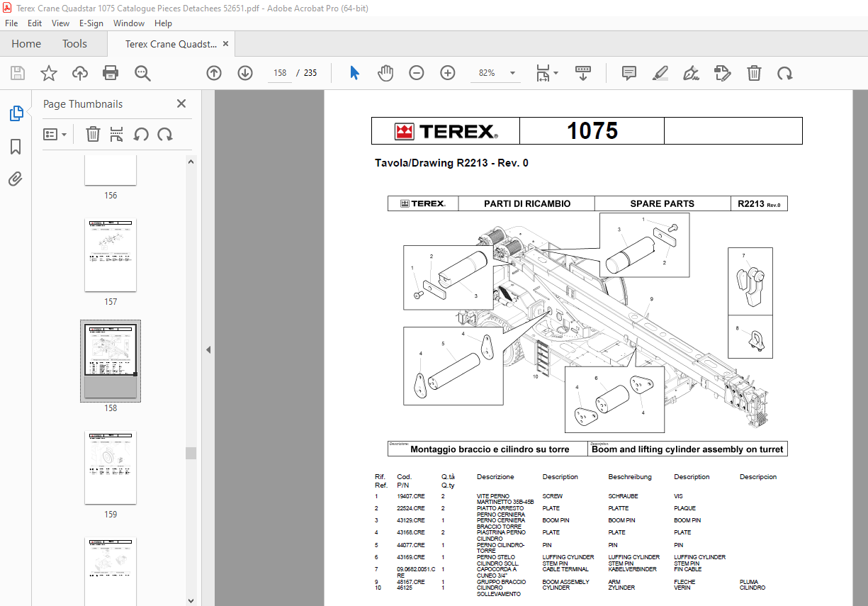This screenshot has width=868, height=606.
Task: Insert page break icon in thumbnails panel
Action: pos(117,134)
